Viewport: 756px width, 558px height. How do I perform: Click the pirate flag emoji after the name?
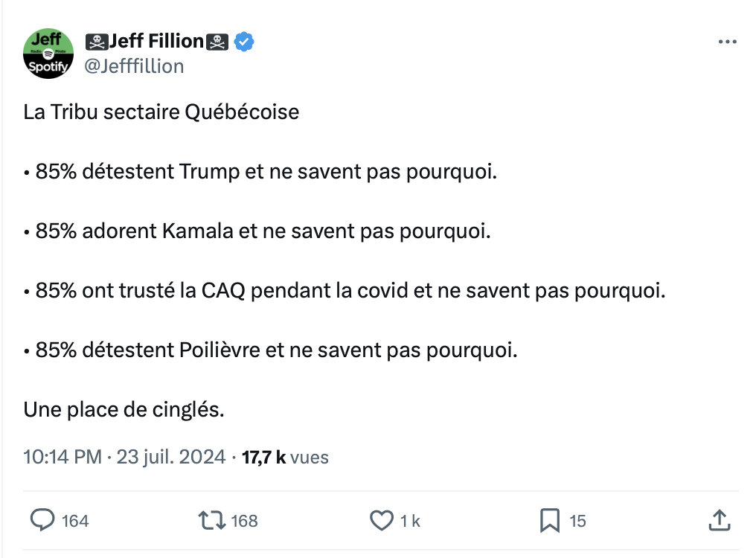(x=217, y=42)
